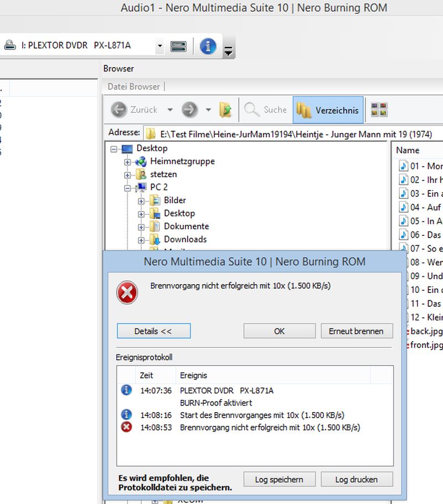The width and height of the screenshot is (443, 504).
Task: Click the Ereignis column header
Action: click(x=273, y=375)
